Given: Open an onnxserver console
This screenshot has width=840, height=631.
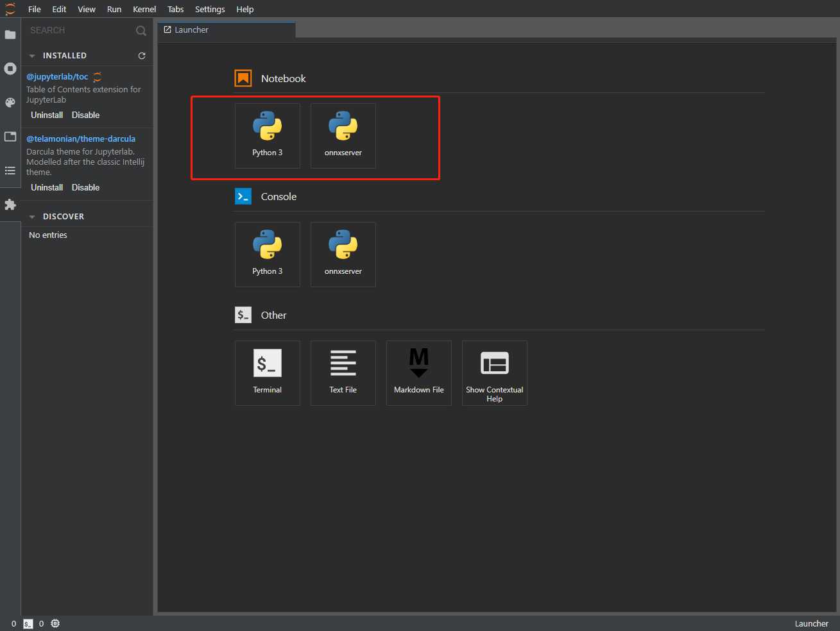Looking at the screenshot, I should [343, 255].
